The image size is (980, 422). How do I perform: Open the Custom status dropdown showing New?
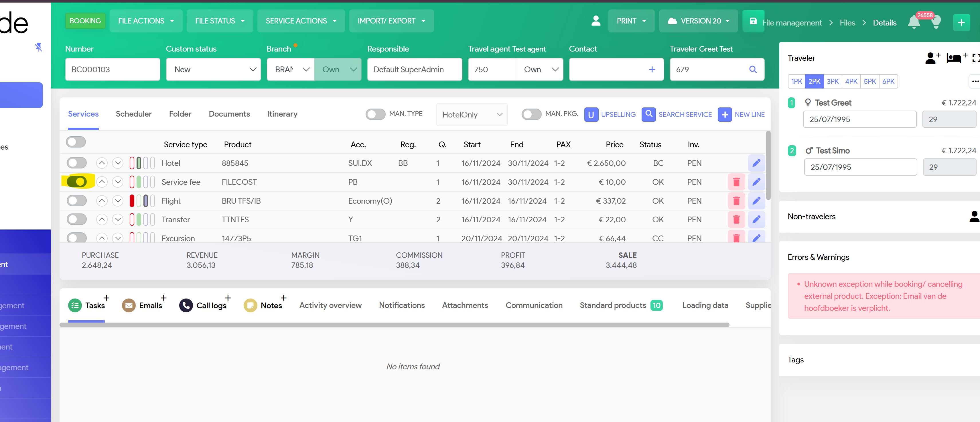tap(213, 69)
